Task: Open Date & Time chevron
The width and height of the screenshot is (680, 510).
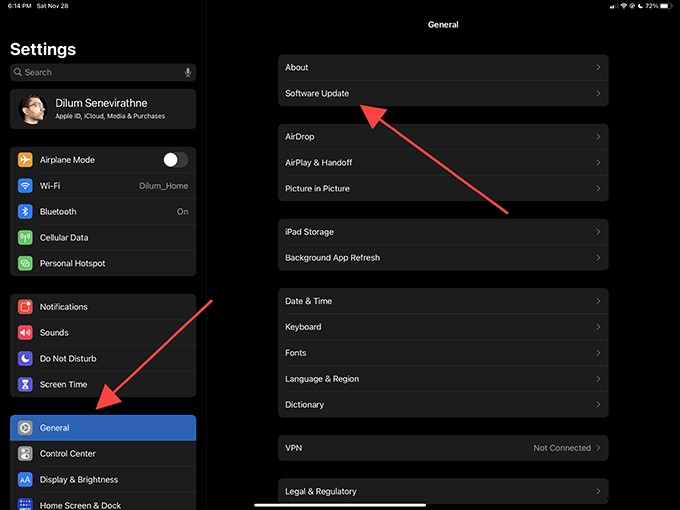Action: click(598, 301)
